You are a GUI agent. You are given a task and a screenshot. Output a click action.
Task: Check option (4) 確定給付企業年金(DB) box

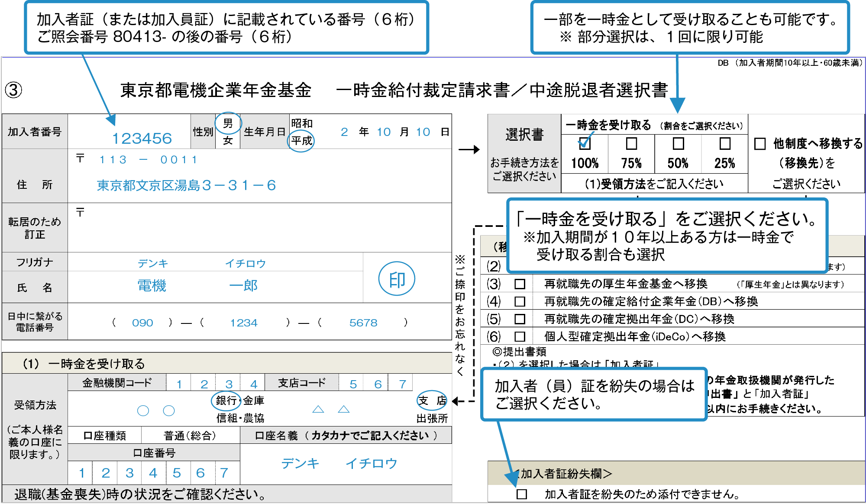coord(520,301)
